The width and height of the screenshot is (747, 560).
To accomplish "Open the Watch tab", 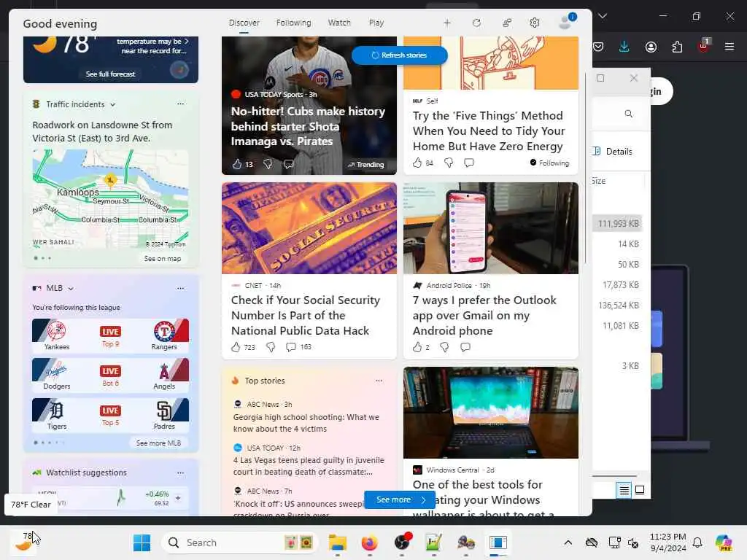I will [x=339, y=23].
